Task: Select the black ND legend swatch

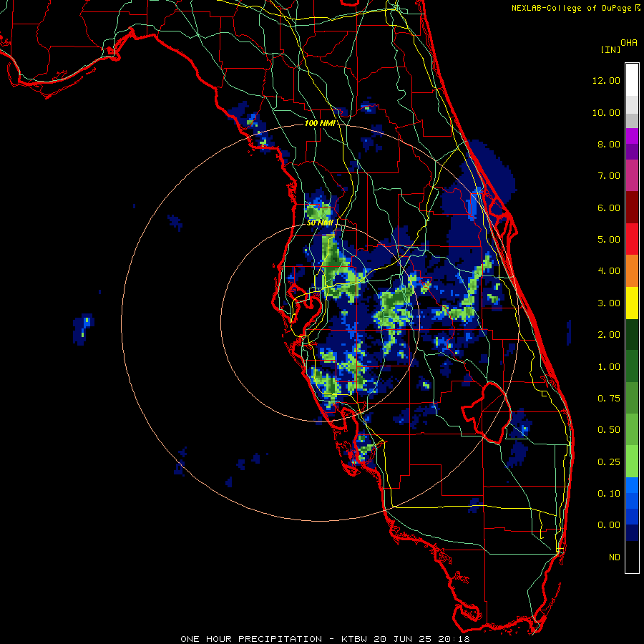Action: point(632,557)
